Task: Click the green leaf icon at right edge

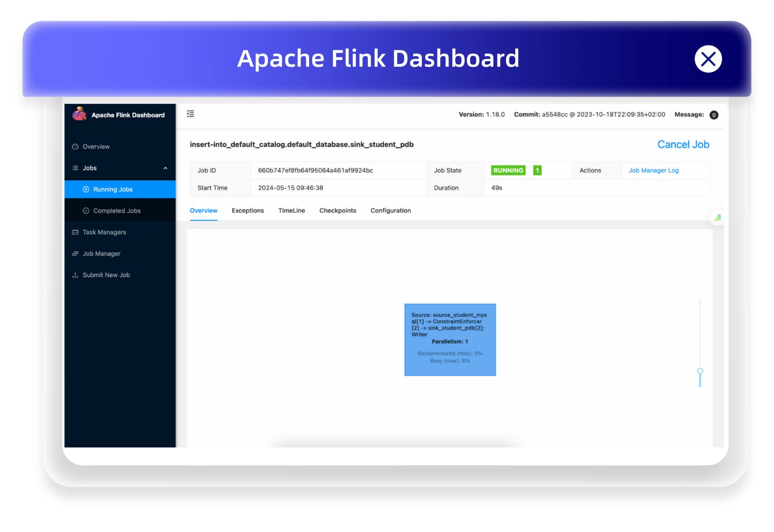Action: (x=717, y=218)
